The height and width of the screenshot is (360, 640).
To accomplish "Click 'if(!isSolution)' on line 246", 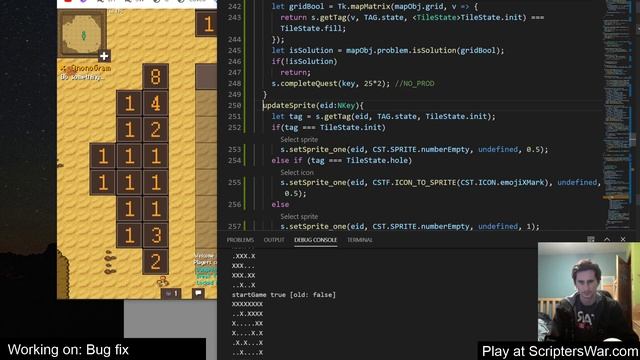I will [x=304, y=61].
